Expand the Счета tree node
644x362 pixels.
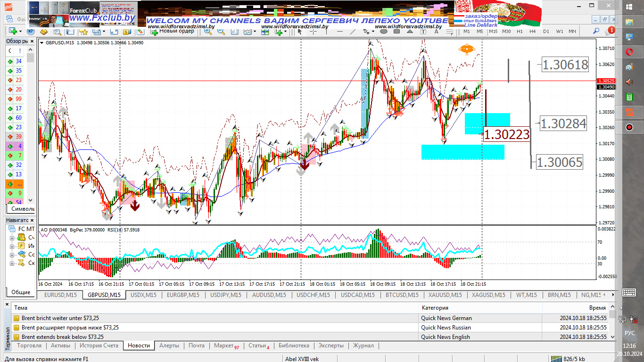pos(12,238)
